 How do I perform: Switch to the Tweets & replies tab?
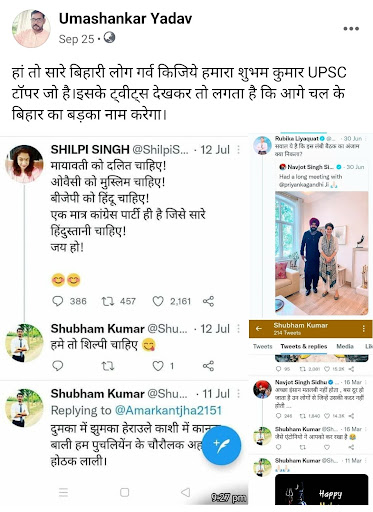click(304, 346)
